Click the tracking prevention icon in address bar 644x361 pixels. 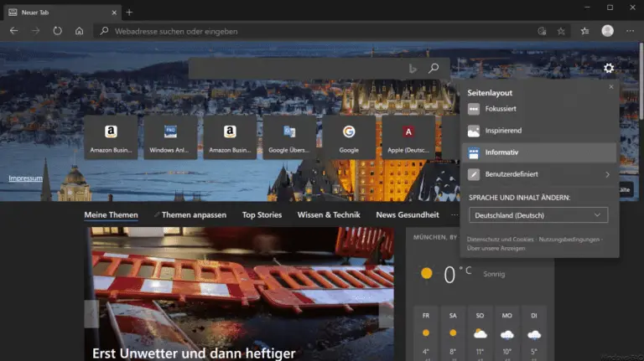point(542,31)
